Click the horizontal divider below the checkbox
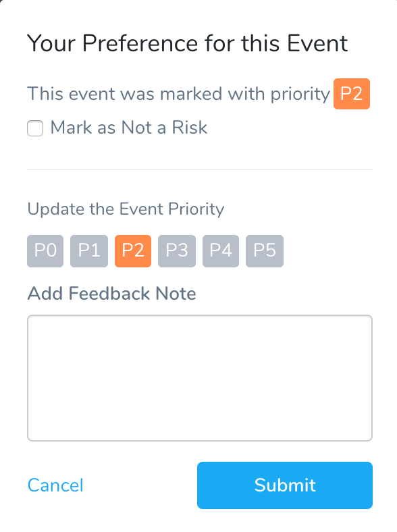 tap(200, 169)
